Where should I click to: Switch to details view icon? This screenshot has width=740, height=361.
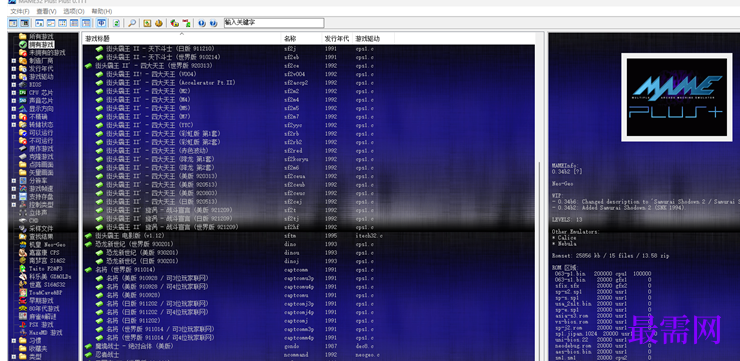point(74,23)
